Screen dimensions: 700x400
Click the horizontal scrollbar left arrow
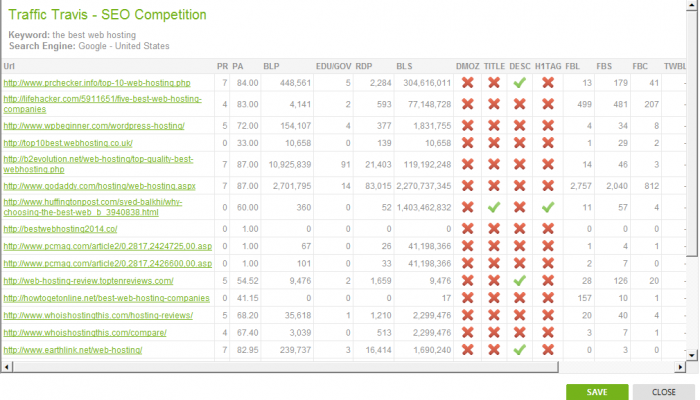coord(7,367)
